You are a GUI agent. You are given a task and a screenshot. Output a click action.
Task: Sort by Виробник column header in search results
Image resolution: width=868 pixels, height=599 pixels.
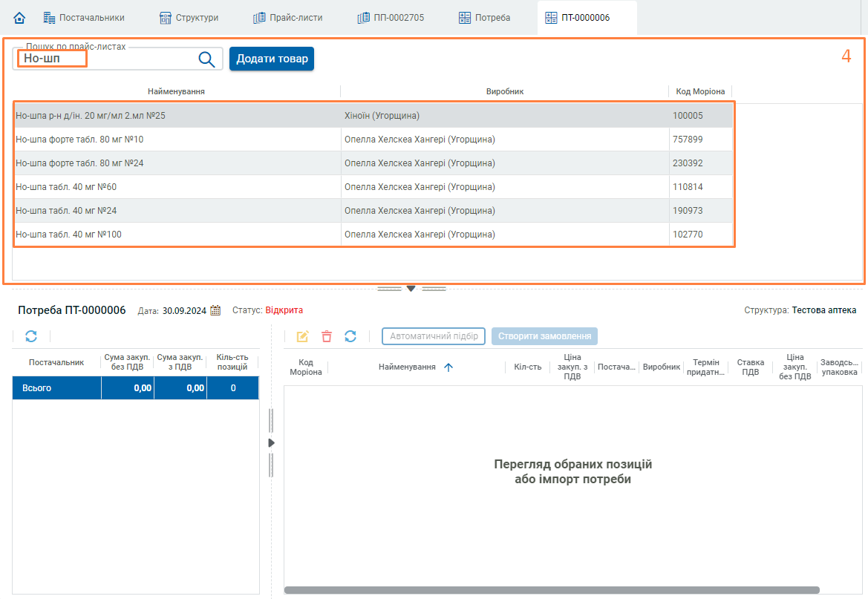(x=505, y=91)
